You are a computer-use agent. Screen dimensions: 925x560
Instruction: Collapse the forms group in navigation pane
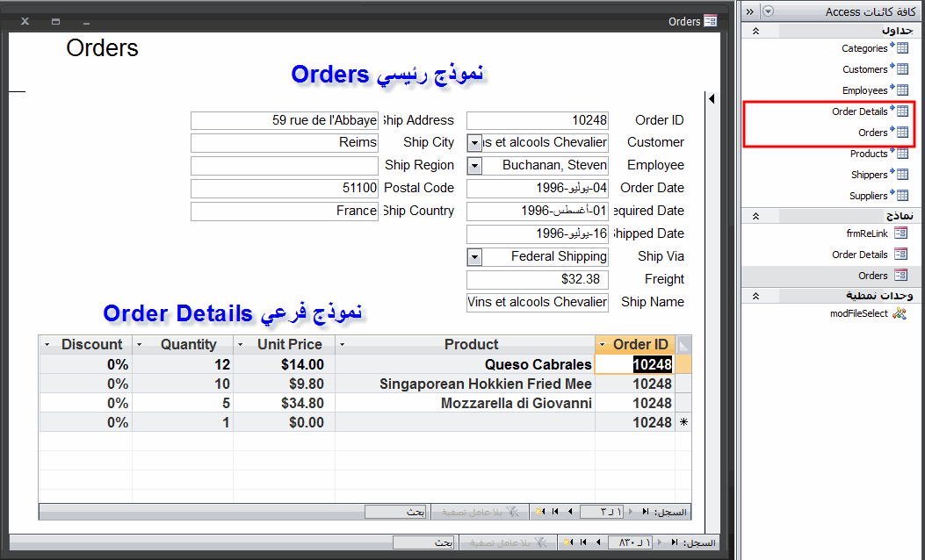click(x=755, y=216)
